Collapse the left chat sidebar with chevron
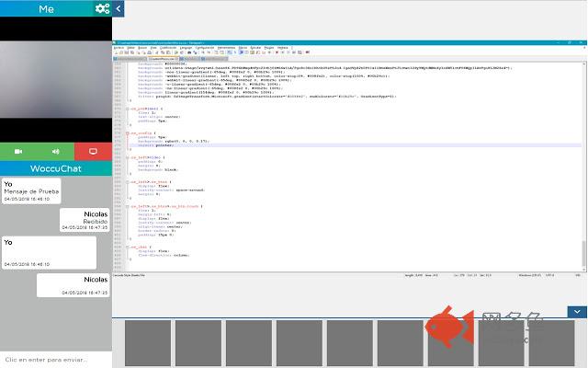Image resolution: width=588 pixels, height=368 pixels. tap(119, 8)
